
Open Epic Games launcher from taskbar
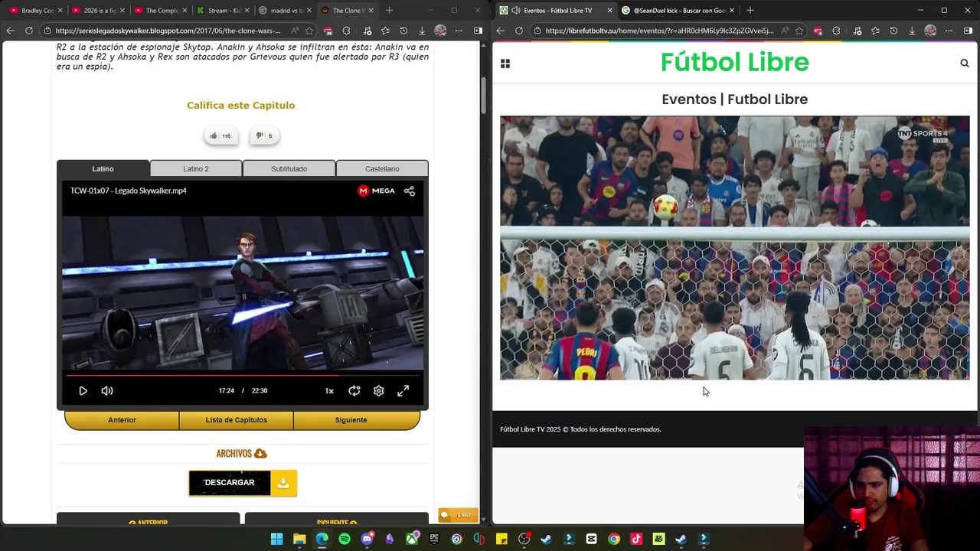point(434,539)
